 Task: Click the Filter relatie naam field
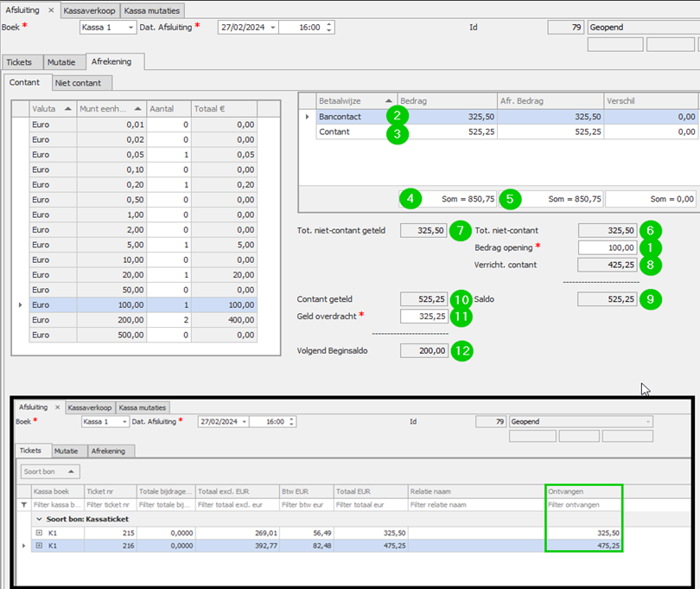point(476,504)
